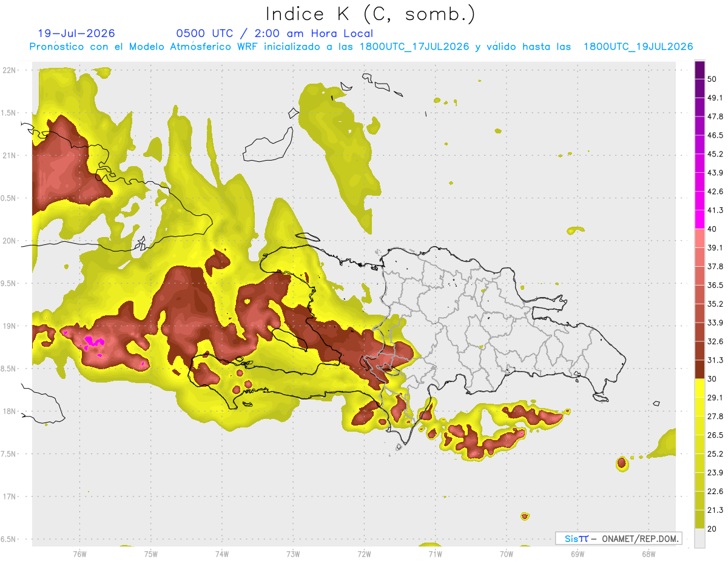Click the valid-until time "1800UTC_19JUL2026"

click(x=638, y=47)
